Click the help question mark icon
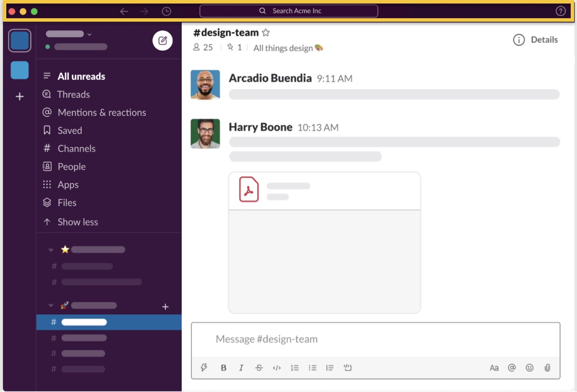This screenshot has height=392, width=577. [x=560, y=11]
